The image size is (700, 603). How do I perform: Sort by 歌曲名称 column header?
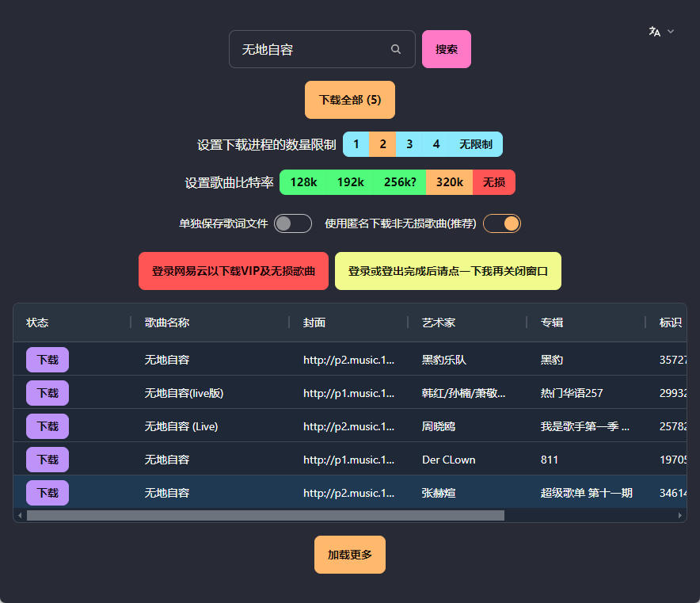point(167,322)
